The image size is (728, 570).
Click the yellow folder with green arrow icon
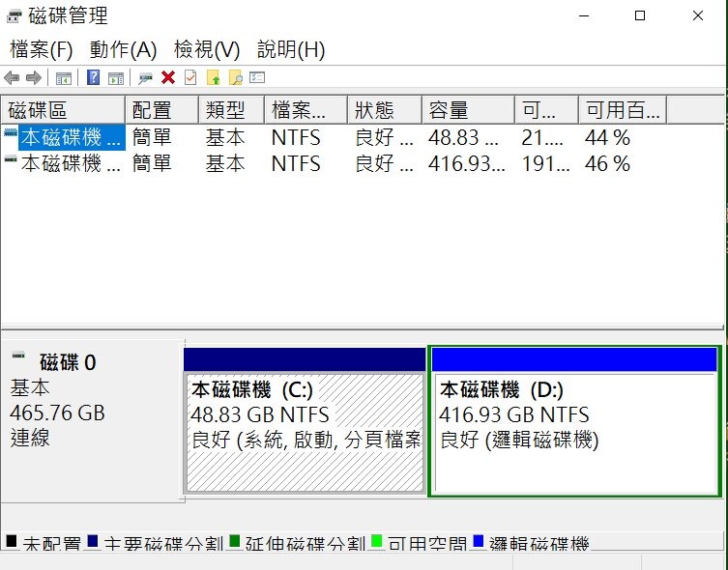[x=213, y=77]
